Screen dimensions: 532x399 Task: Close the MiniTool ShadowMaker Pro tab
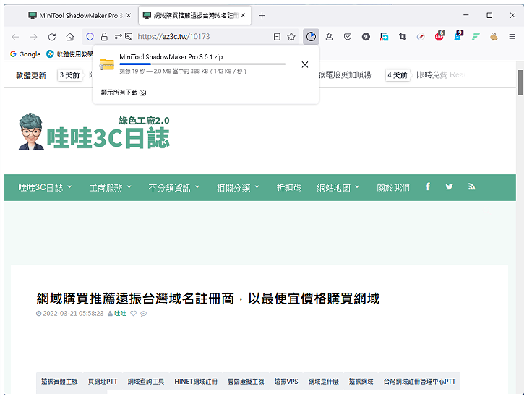[129, 16]
